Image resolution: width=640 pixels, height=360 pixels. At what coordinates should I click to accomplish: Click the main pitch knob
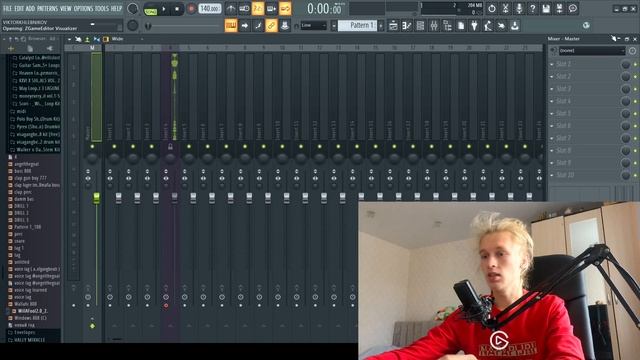click(x=132, y=26)
